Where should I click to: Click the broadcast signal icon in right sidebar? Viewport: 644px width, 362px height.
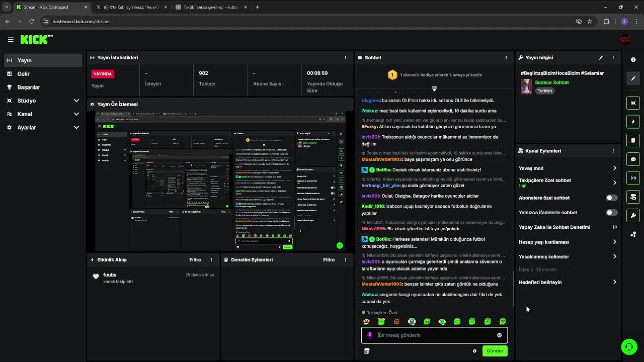point(633,178)
